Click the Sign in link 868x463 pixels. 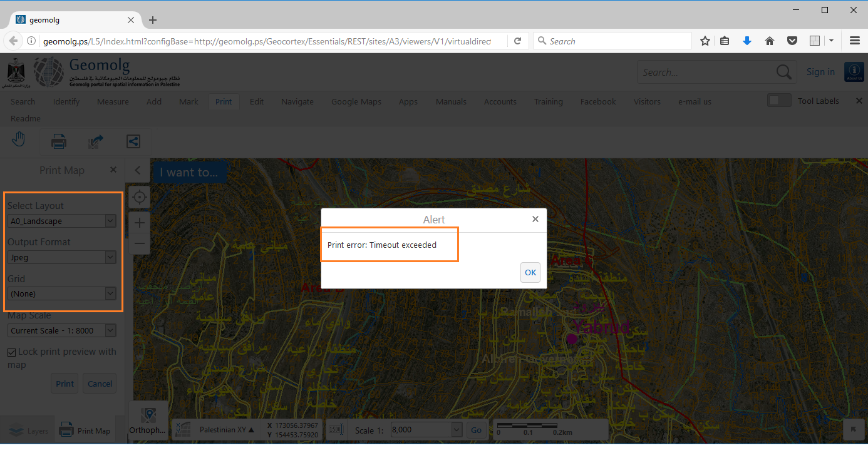820,72
